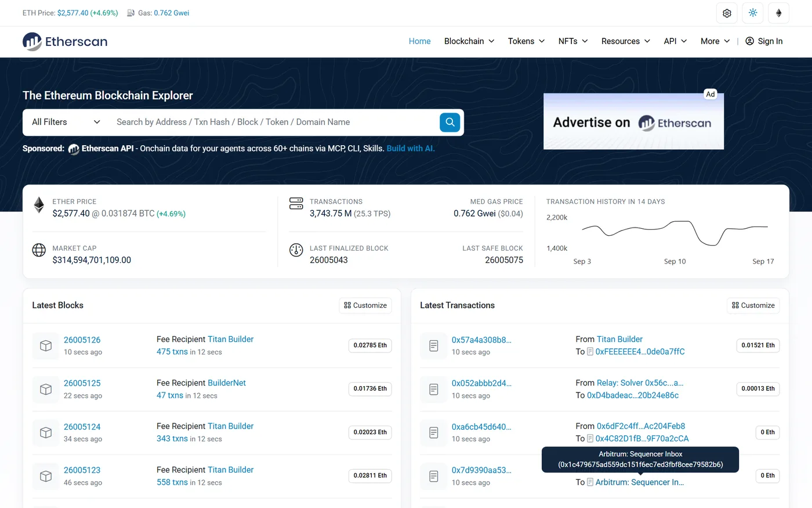Click the Ethereum network selector icon
Image resolution: width=812 pixels, height=508 pixels.
(x=779, y=13)
